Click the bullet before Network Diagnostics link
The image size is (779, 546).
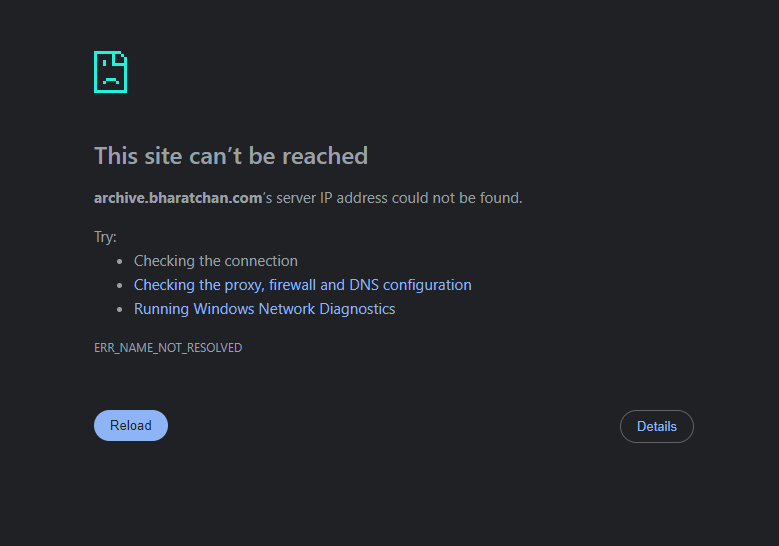[119, 310]
